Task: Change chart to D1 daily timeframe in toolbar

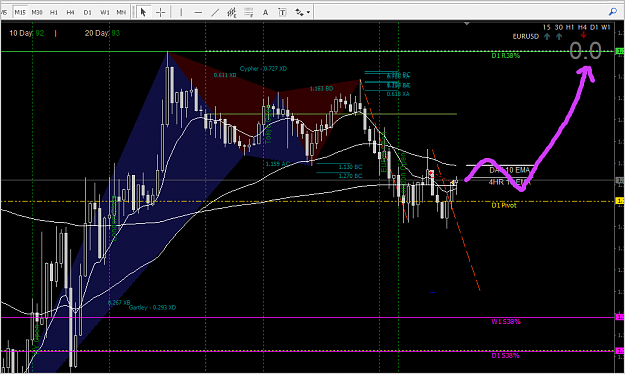Action: tap(87, 12)
